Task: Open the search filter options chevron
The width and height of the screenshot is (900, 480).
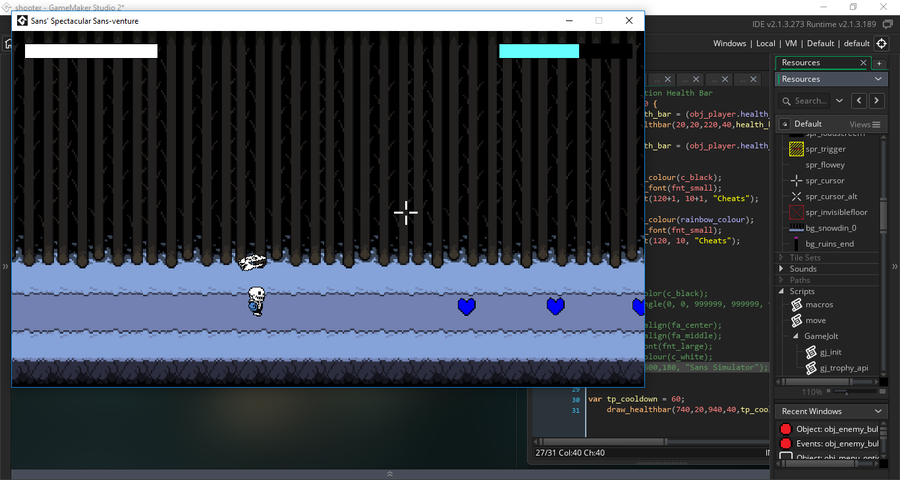Action: pos(839,101)
